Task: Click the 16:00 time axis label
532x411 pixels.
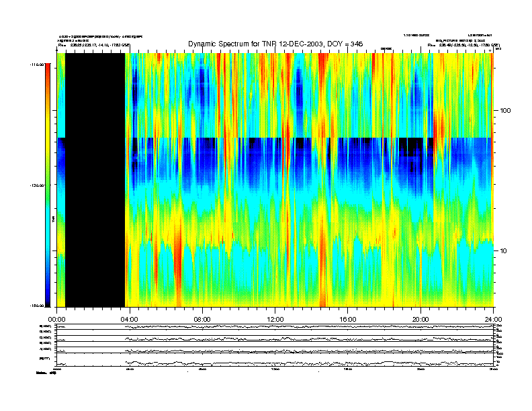Action: [x=348, y=320]
